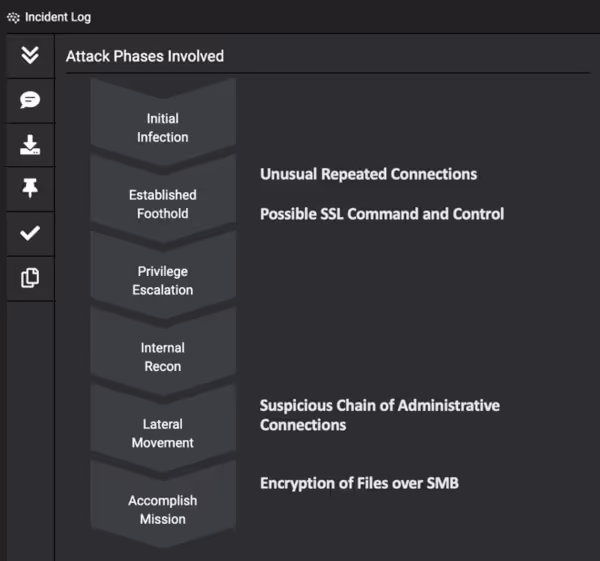Open Possible SSL Command and Control event
The width and height of the screenshot is (600, 561).
382,214
